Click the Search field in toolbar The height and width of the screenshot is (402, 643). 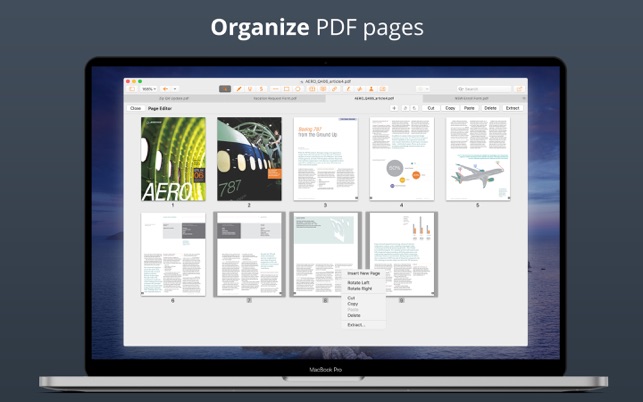pyautogui.click(x=480, y=89)
